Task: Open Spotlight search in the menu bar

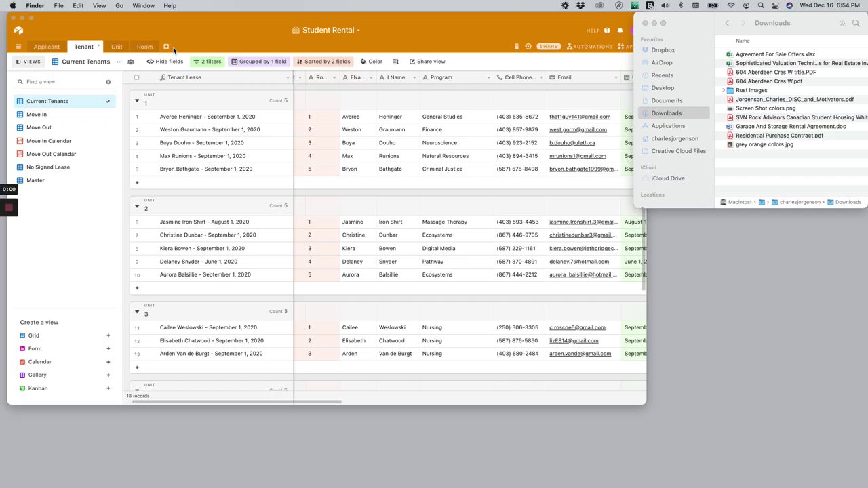Action: 761,5
